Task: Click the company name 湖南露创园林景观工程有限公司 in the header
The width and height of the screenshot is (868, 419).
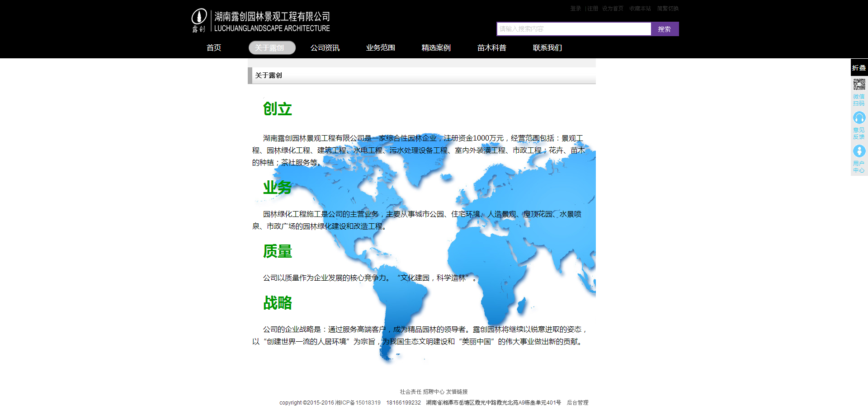Action: pyautogui.click(x=272, y=17)
